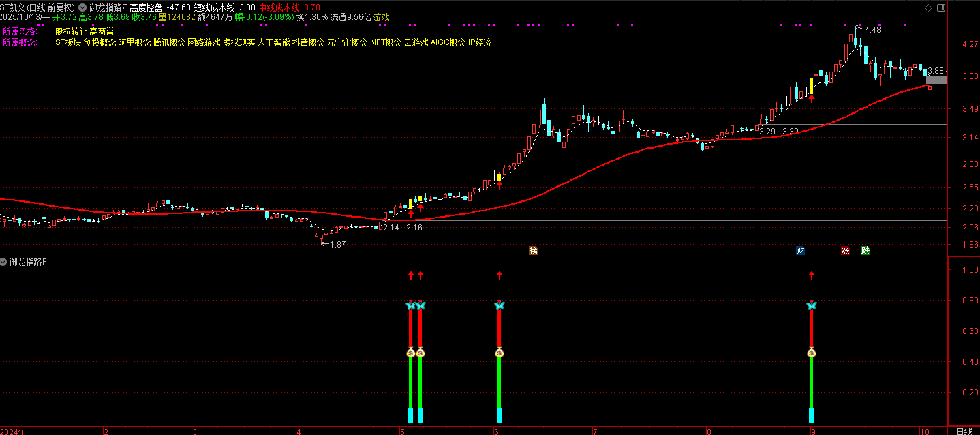The height and width of the screenshot is (435, 980).
Task: Click the gray current price box on axis
Action: pos(936,80)
